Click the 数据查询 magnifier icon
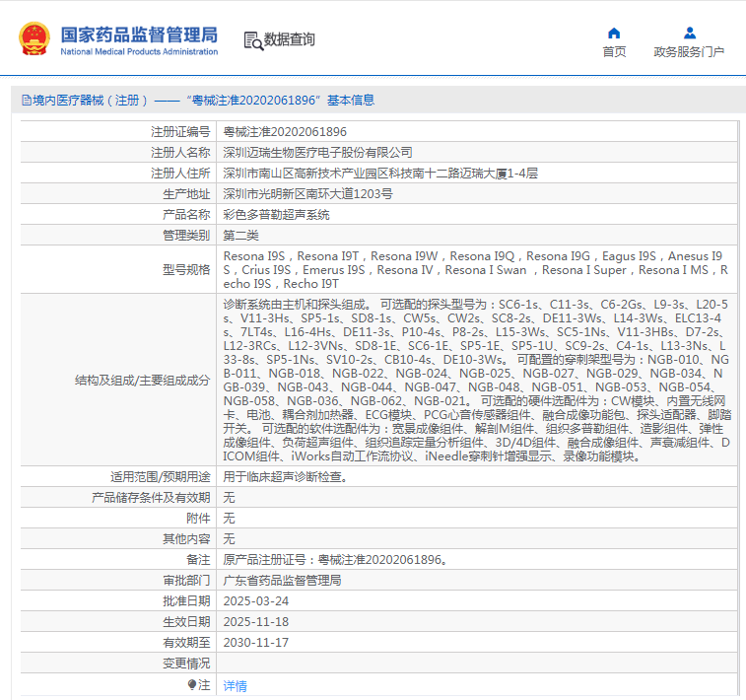This screenshot has height=700, width=746. click(x=252, y=40)
